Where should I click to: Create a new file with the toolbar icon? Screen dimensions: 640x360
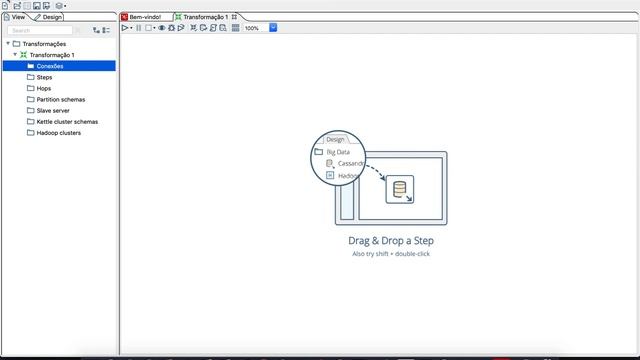(5, 6)
